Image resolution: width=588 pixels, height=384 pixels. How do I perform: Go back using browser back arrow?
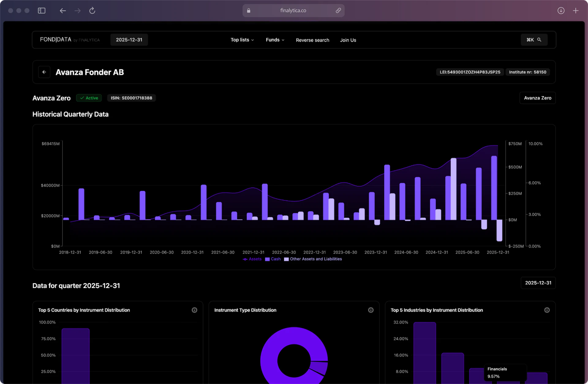coord(63,11)
